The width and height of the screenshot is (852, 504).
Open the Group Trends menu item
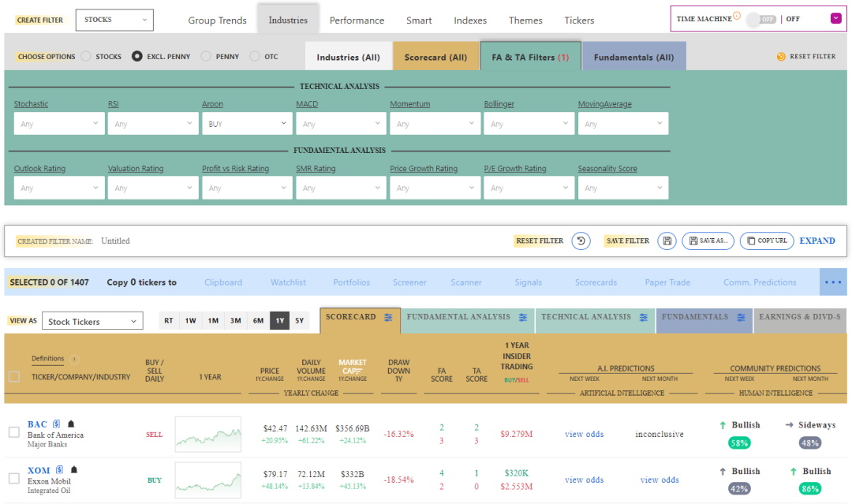(217, 21)
